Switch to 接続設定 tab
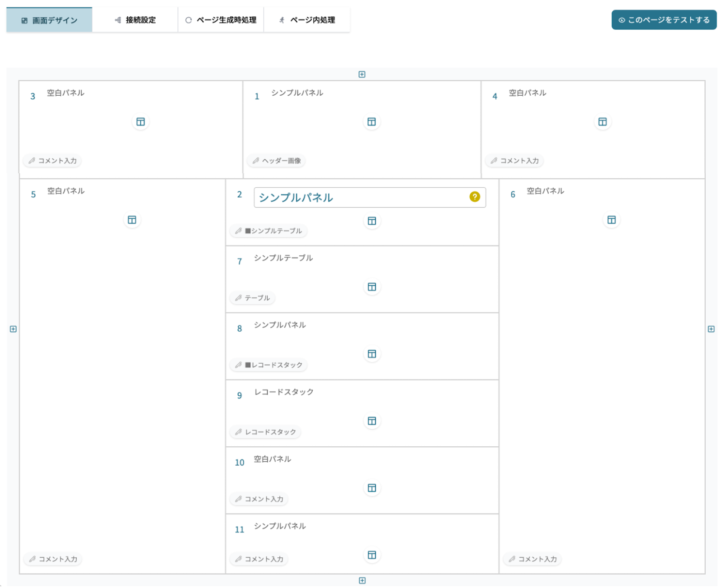Image resolution: width=722 pixels, height=588 pixels. [x=135, y=20]
